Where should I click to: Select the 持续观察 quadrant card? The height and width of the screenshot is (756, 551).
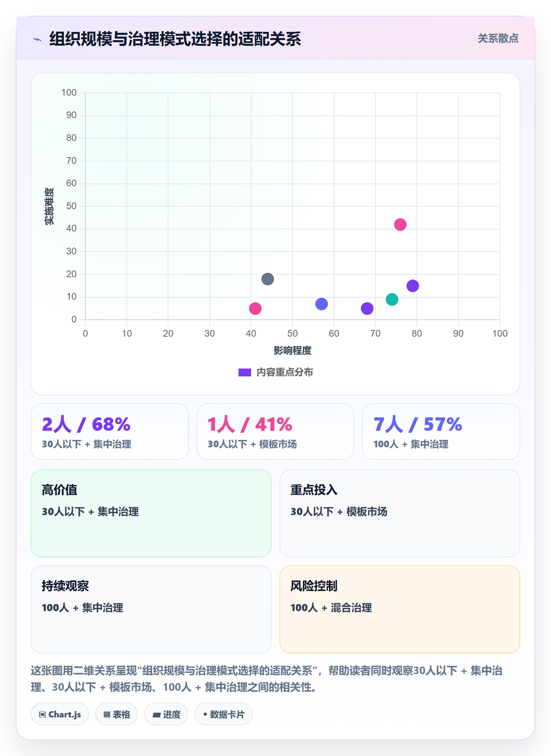click(x=151, y=610)
